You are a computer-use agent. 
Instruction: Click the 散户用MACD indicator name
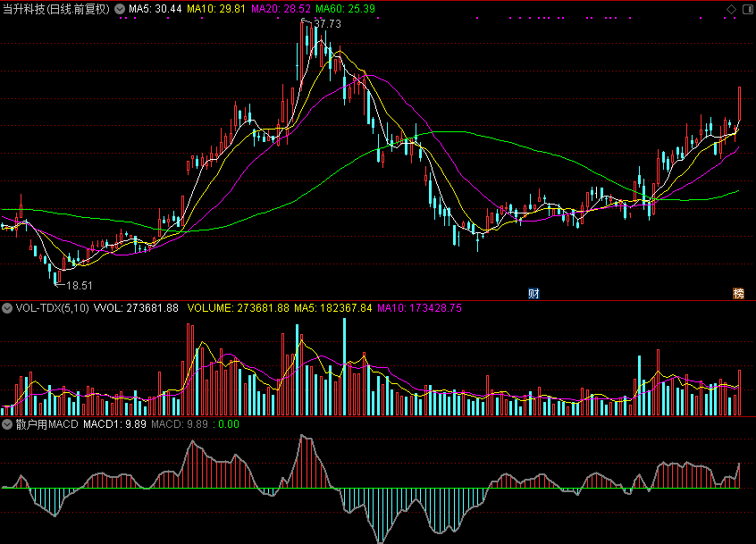(x=46, y=424)
